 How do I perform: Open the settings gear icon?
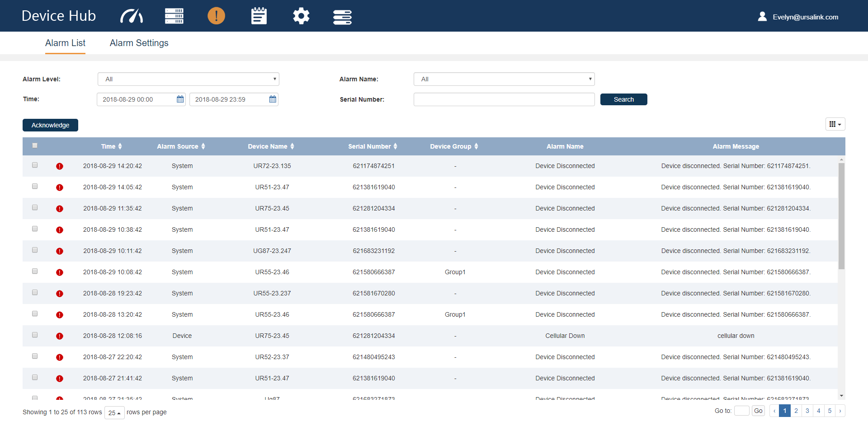[301, 16]
